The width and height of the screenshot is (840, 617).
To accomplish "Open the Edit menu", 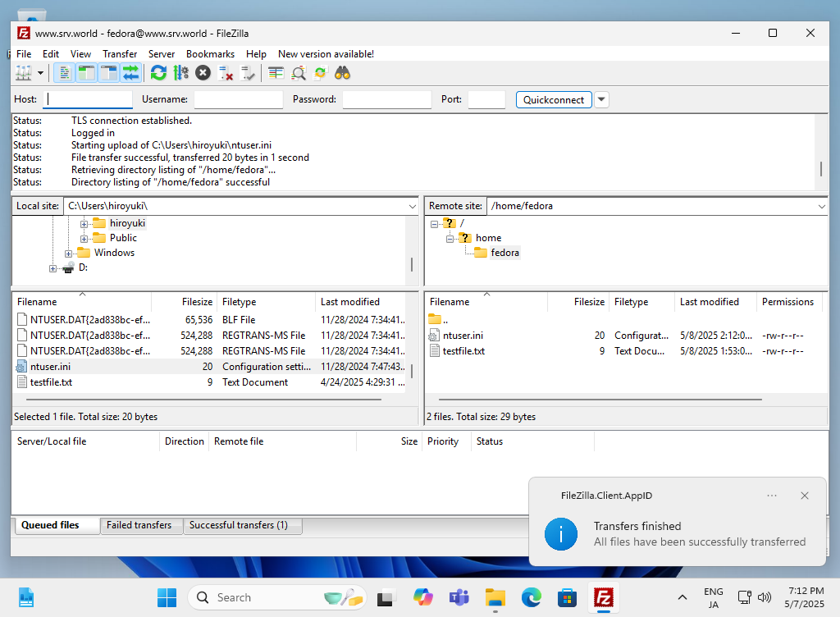I will pos(51,54).
